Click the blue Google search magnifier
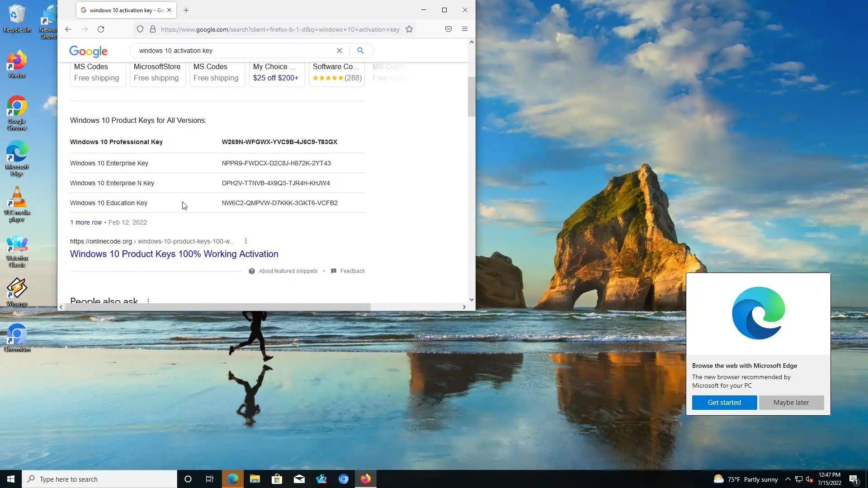 360,51
